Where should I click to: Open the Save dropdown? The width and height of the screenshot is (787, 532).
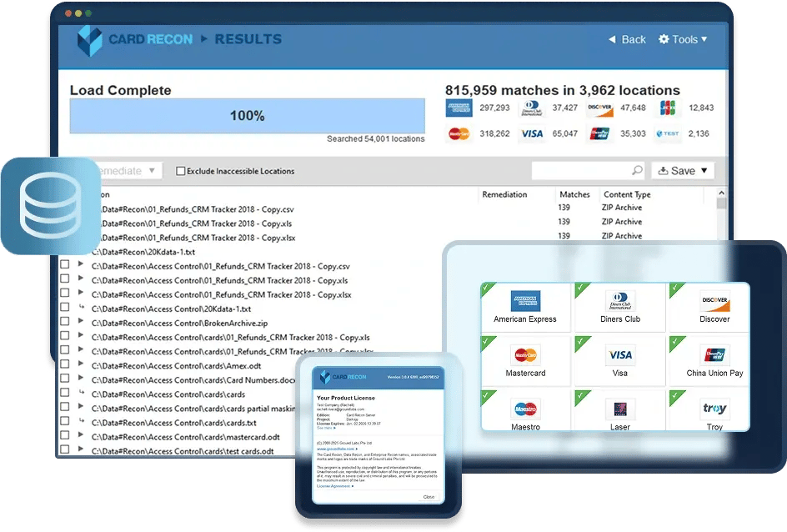[683, 171]
